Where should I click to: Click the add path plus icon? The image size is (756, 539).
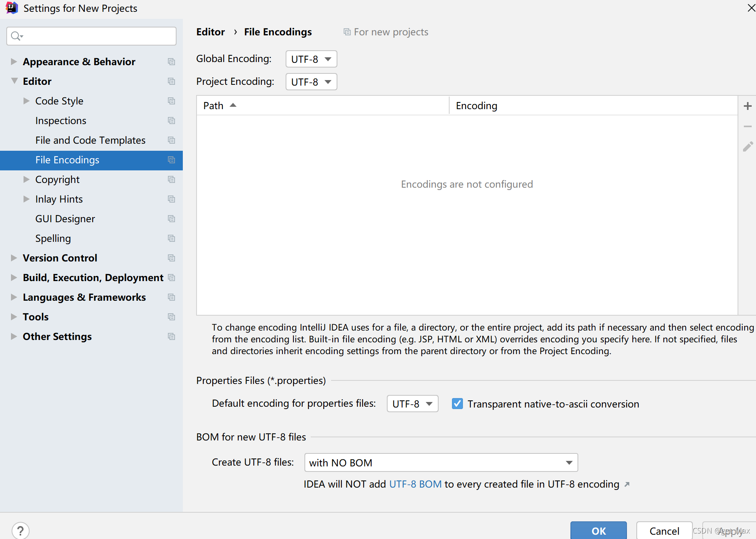coord(747,106)
